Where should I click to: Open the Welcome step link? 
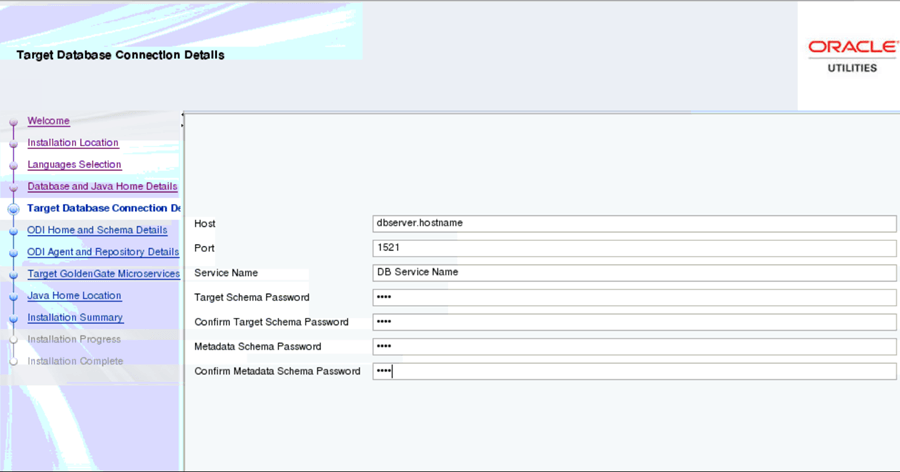(49, 121)
